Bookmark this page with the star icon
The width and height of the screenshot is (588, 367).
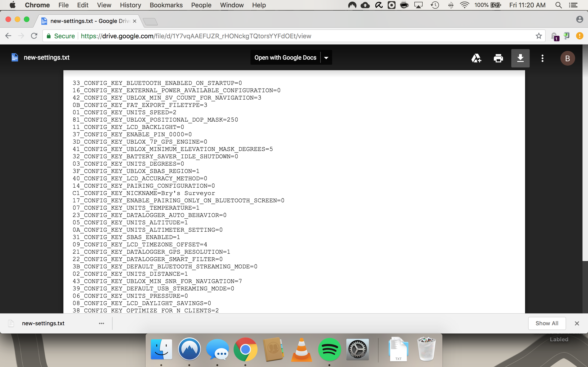click(539, 36)
